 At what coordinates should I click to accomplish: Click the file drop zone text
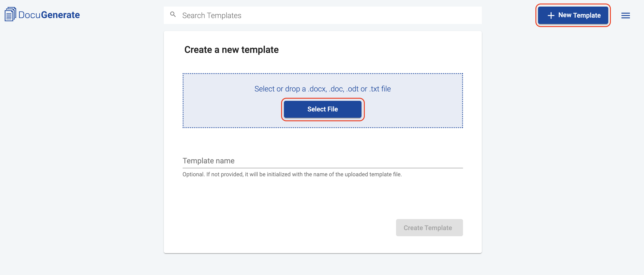pos(322,89)
